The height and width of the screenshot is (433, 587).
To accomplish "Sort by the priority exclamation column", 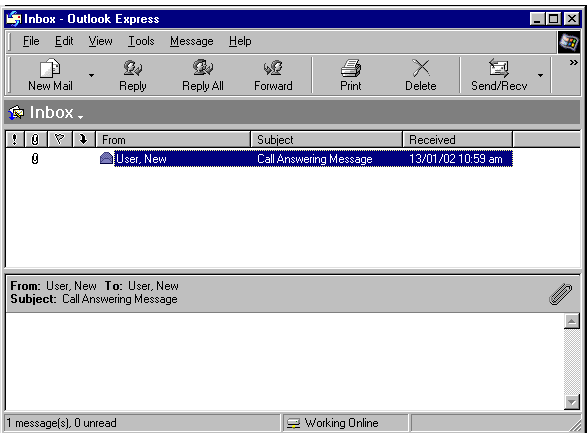I will (15, 140).
